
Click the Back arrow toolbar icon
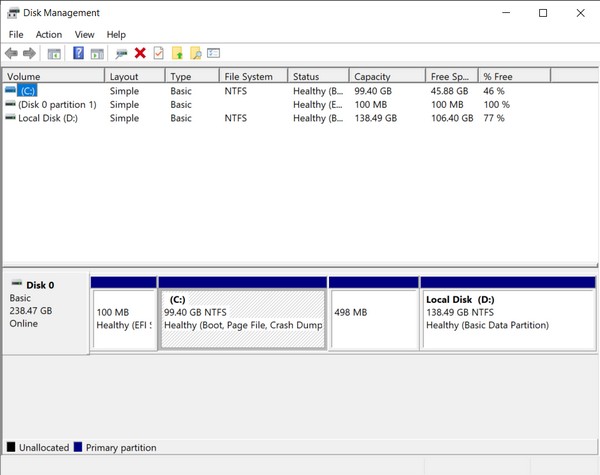[11, 53]
